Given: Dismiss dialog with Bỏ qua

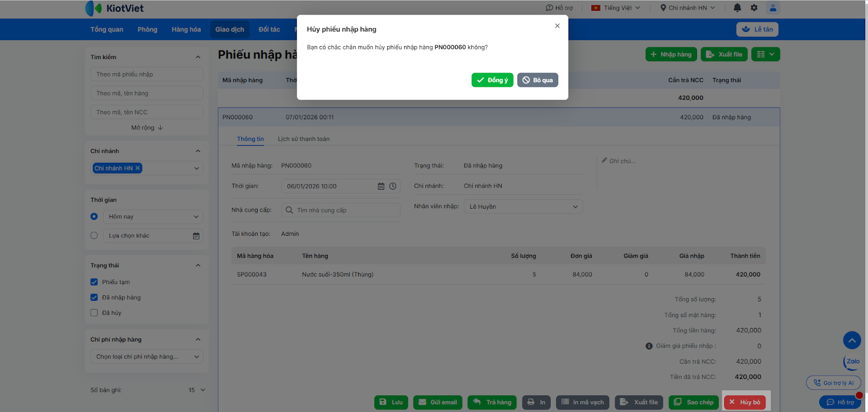Looking at the screenshot, I should [538, 80].
